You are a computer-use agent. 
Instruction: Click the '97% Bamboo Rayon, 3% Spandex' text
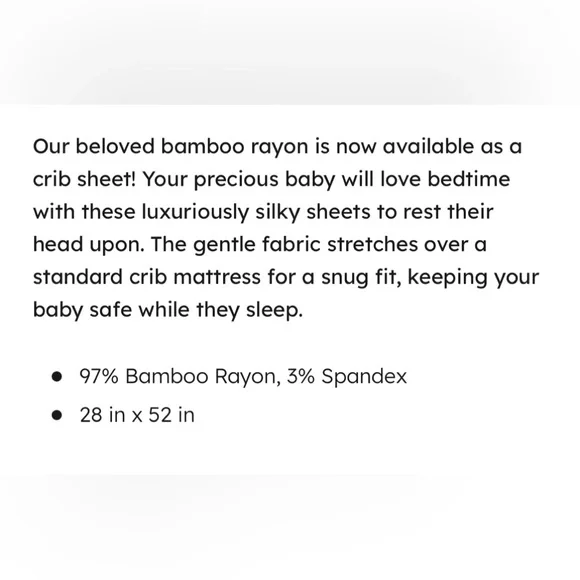tap(243, 377)
